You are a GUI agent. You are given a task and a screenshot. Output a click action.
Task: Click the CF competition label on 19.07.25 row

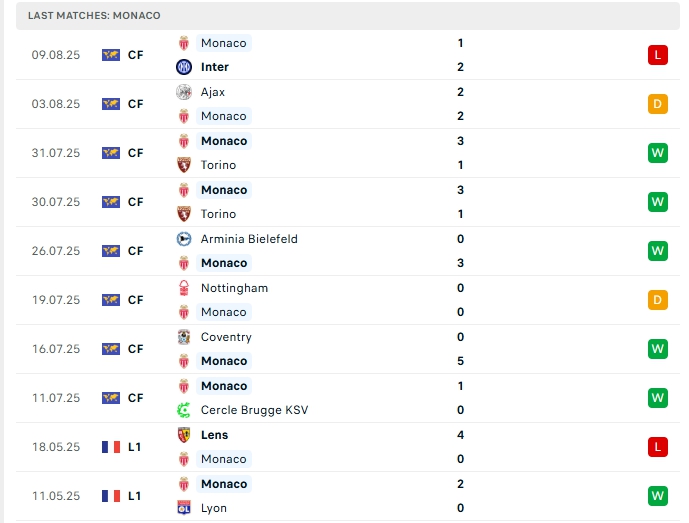[136, 300]
